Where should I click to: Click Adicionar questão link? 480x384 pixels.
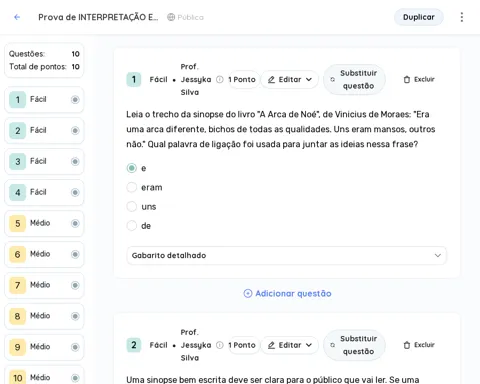287,293
